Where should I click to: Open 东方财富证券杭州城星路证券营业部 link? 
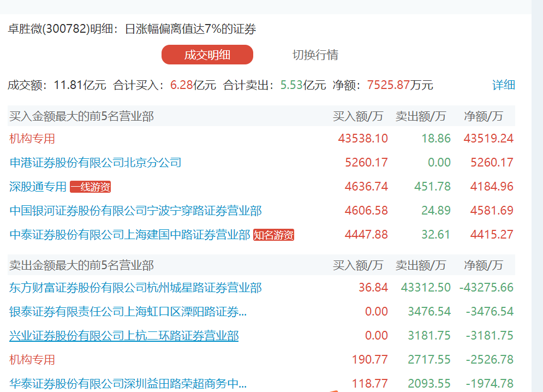(136, 288)
